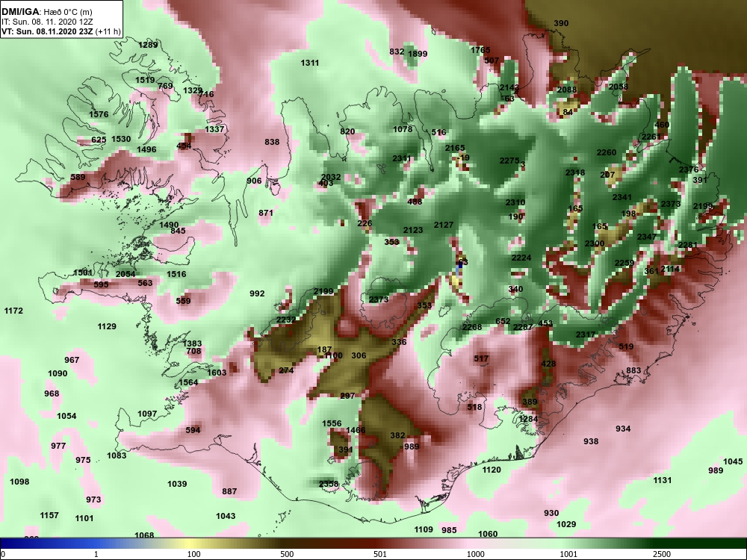Click the map value '1131'
Viewport: 747px width, 560px height.
coord(662,480)
